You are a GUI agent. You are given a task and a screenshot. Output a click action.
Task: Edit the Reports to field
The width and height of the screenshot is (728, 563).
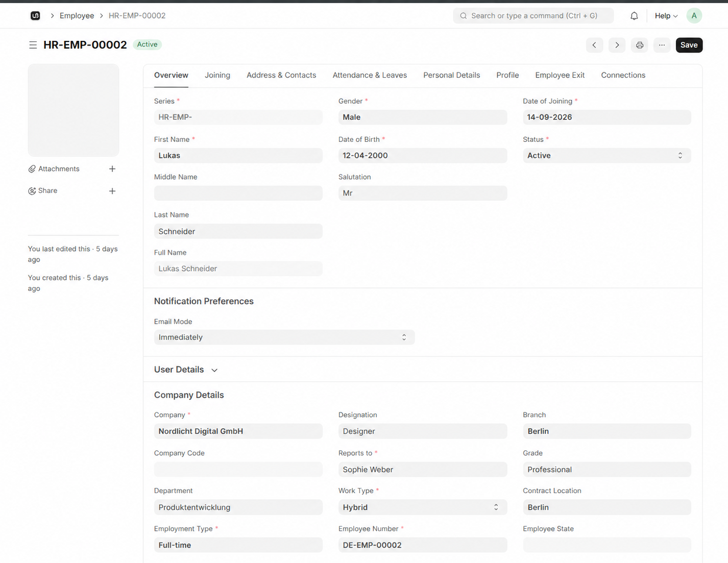coord(422,470)
